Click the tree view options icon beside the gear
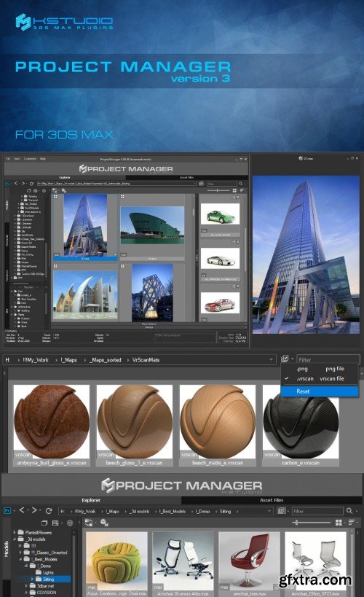 tap(55, 523)
